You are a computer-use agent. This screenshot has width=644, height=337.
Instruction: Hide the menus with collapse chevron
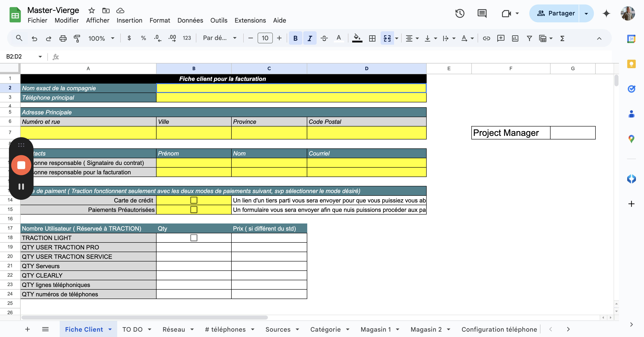point(599,38)
